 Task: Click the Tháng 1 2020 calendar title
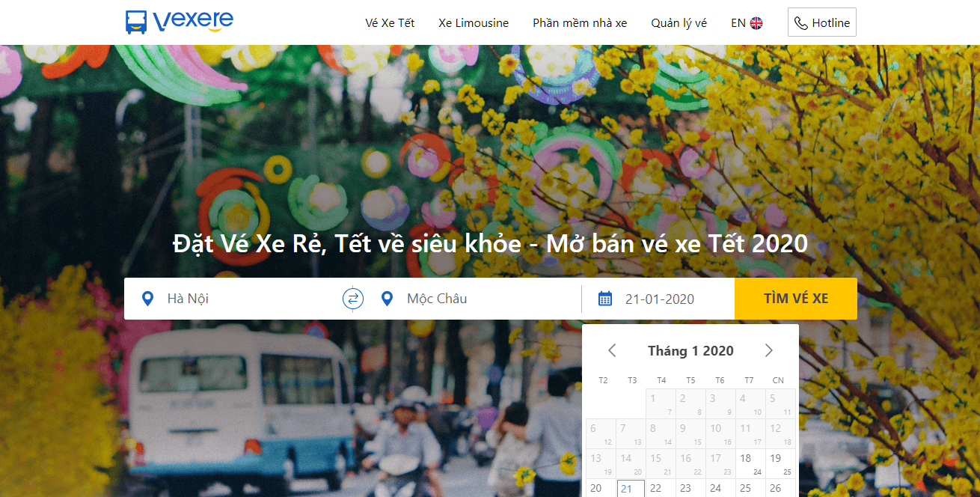tap(690, 350)
